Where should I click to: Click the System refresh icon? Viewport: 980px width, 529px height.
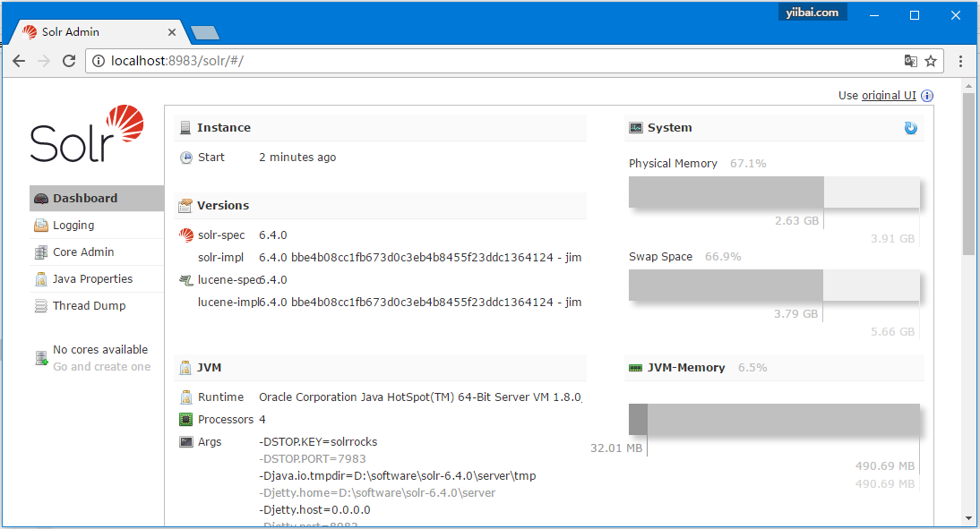tap(911, 128)
